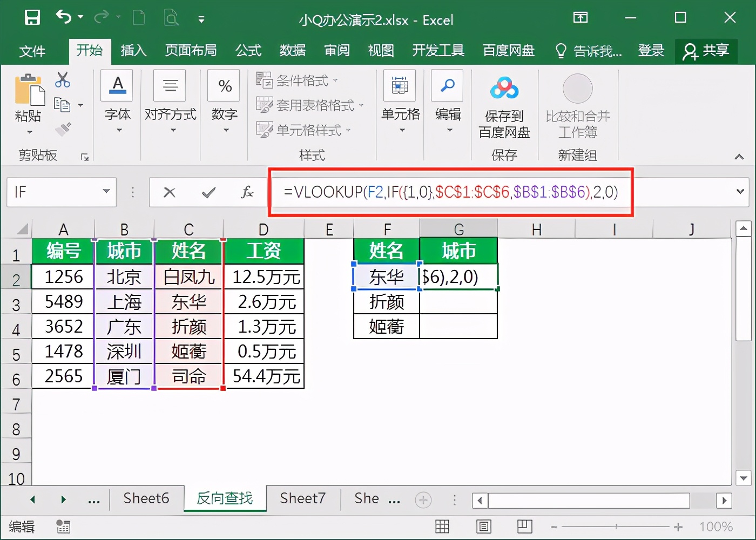The height and width of the screenshot is (540, 756).
Task: Open Format as Table (套用表格格式)
Action: click(x=310, y=105)
